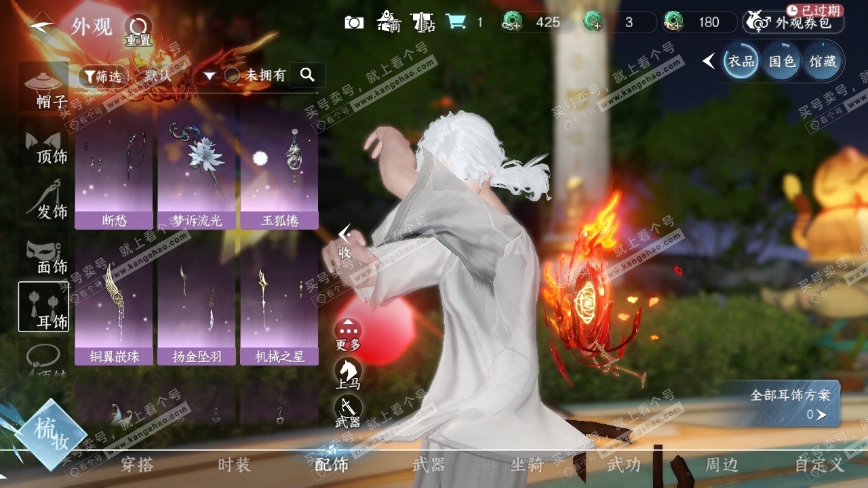Switch to the 配饰 tab
This screenshot has width=868, height=488.
click(x=332, y=464)
